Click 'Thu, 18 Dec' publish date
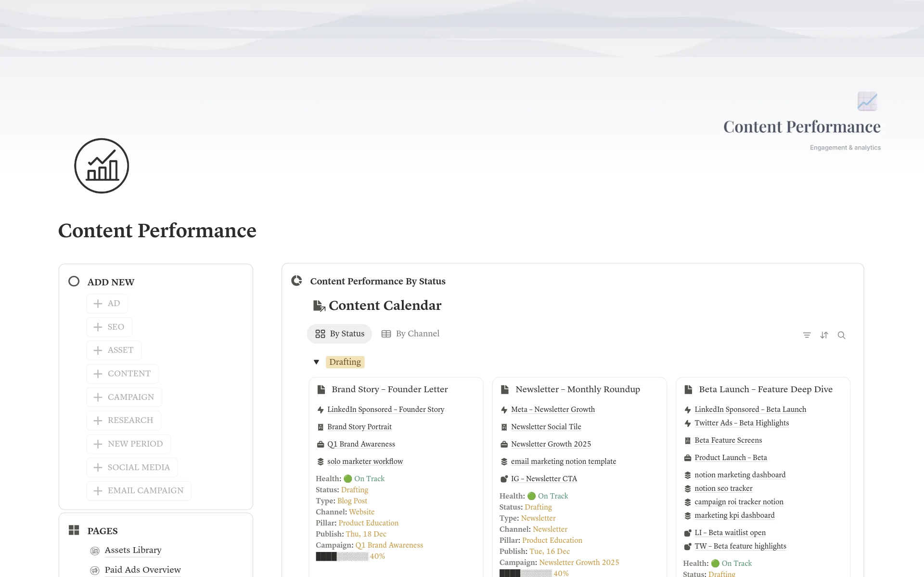Viewport: 924px width, 577px height. (x=366, y=535)
